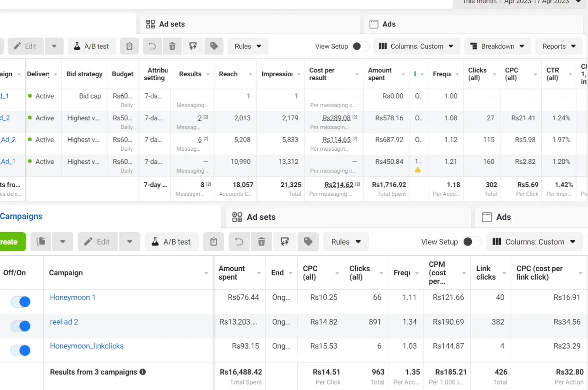Sort by Bid strategy column header
The width and height of the screenshot is (588, 390).
coord(84,74)
